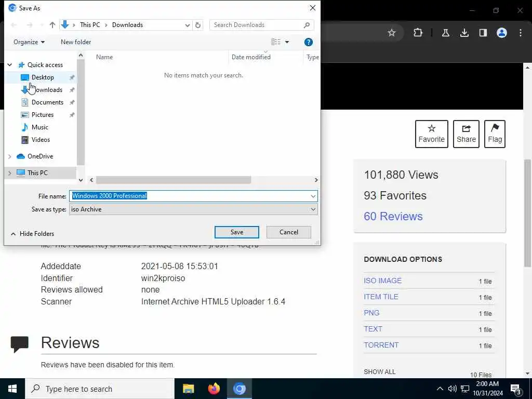Click SHOW ALL files link
532x399 pixels.
click(x=379, y=372)
